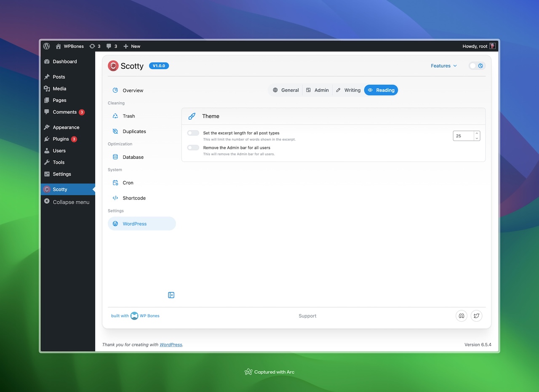Screen dimensions: 539x392
Task: Focus the excerpt length number field
Action: coord(463,136)
